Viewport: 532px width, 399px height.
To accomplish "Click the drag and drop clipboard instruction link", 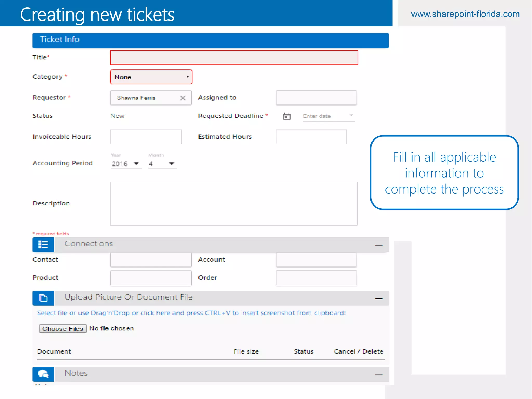I will (191, 313).
